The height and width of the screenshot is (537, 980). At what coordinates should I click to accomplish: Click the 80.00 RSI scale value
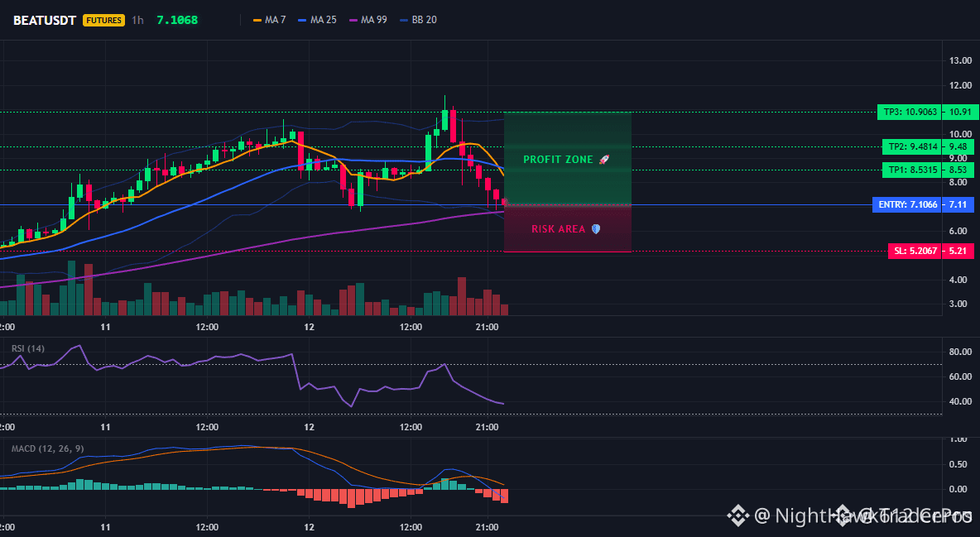(x=961, y=352)
